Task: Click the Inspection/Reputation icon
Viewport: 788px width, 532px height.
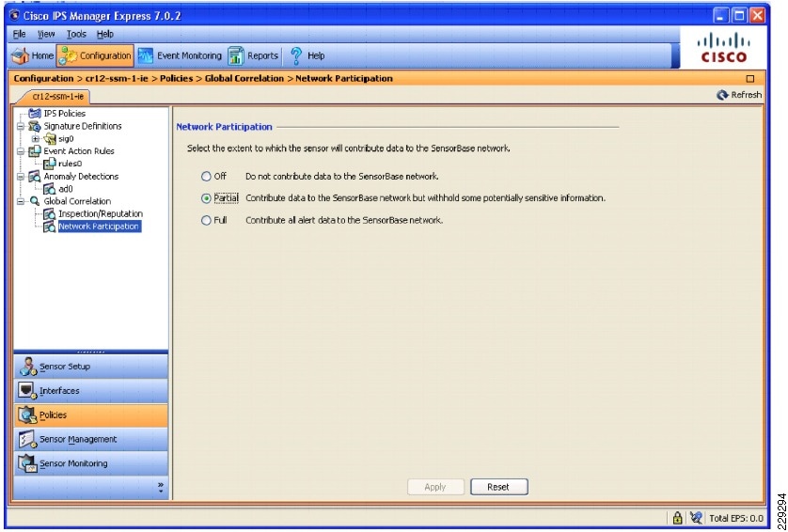Action: point(50,214)
